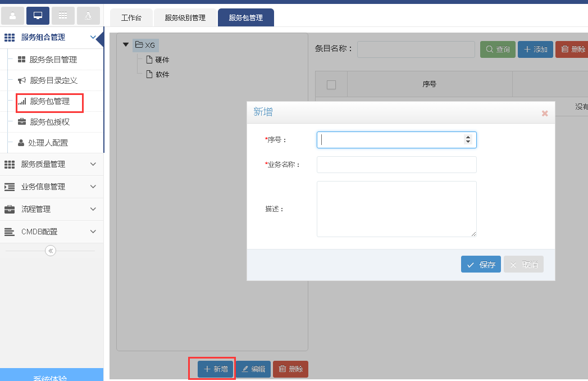Click the green 查询 search button
The width and height of the screenshot is (588, 381).
[498, 49]
